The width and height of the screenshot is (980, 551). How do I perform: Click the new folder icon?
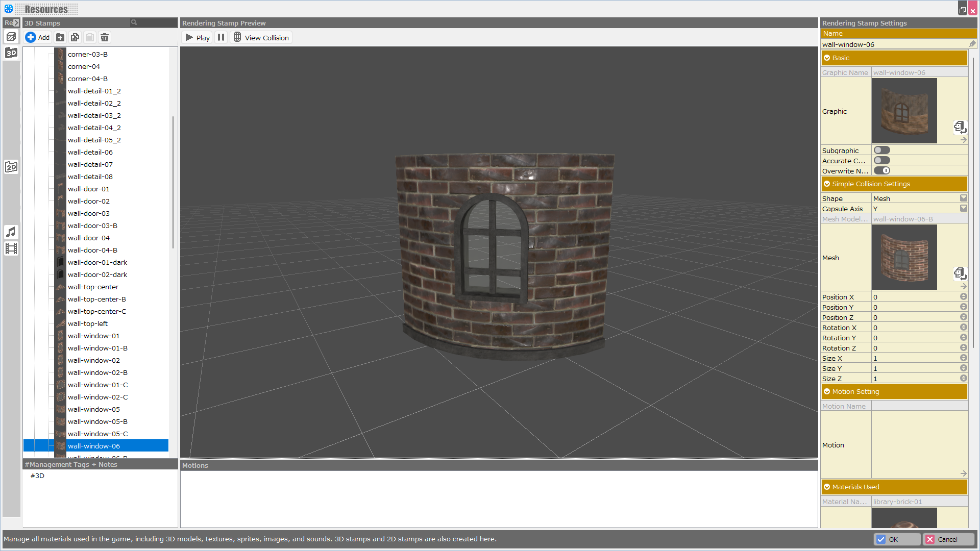(60, 37)
